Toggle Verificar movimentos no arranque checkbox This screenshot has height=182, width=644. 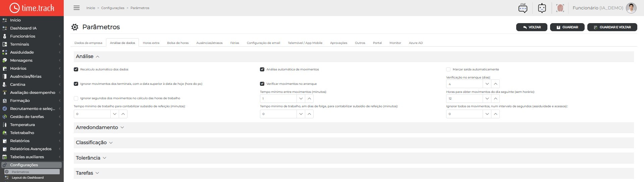point(262,84)
